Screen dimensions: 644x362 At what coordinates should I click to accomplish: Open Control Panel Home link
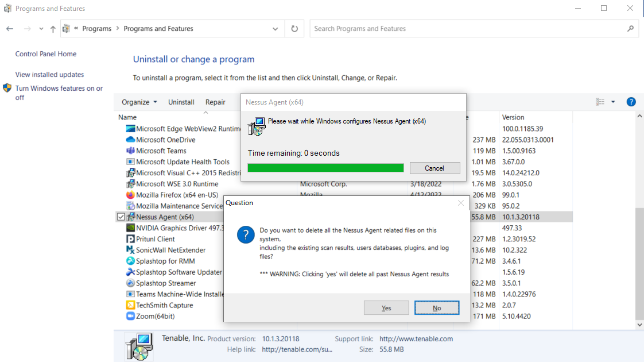coord(45,54)
